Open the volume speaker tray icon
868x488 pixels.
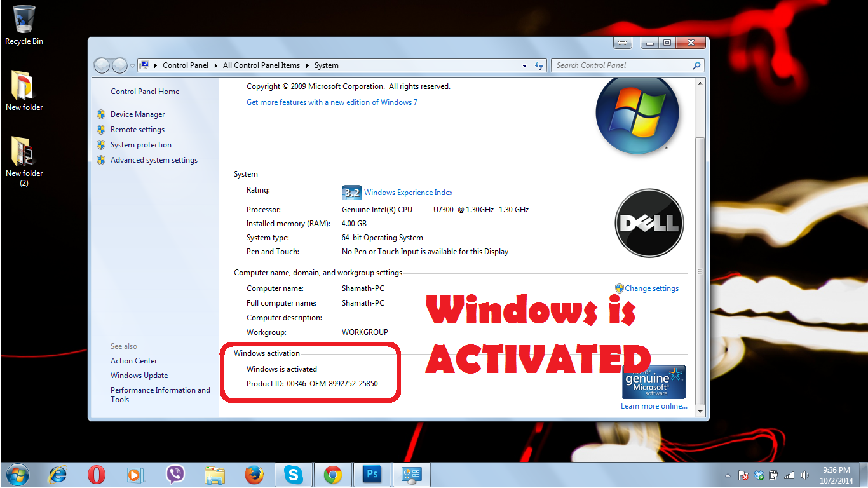click(805, 475)
